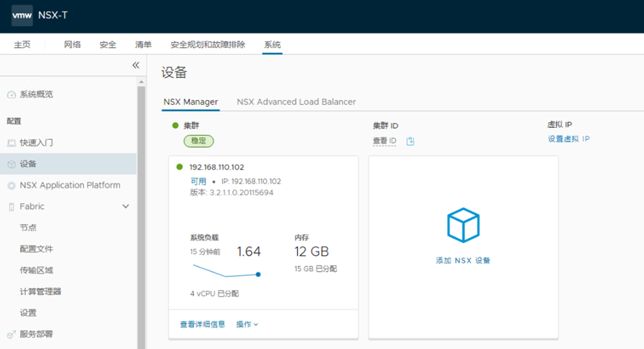Image resolution: width=644 pixels, height=349 pixels.
Task: Open the 清单 tab
Action: coord(143,44)
